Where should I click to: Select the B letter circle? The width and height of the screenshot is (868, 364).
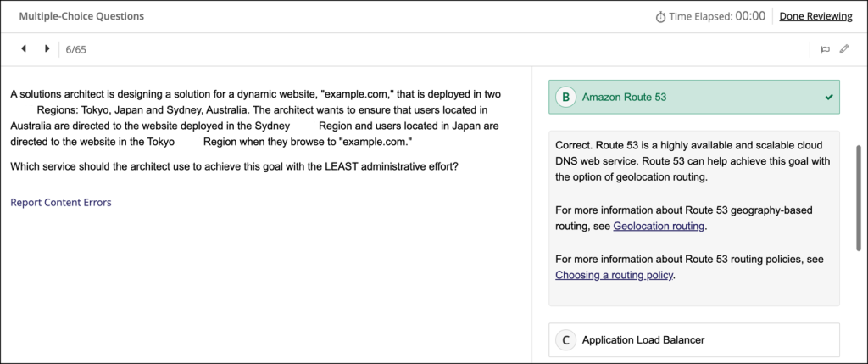point(565,98)
